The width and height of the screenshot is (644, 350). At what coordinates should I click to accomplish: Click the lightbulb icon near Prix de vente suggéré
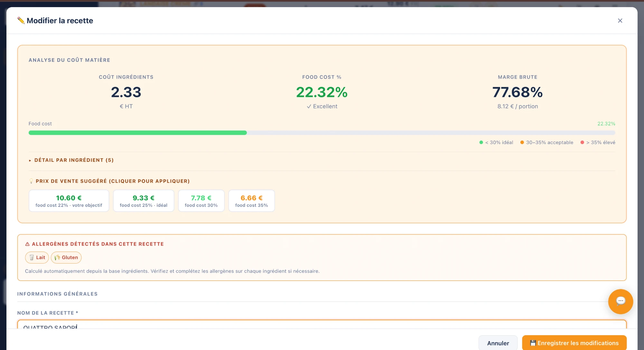(31, 181)
